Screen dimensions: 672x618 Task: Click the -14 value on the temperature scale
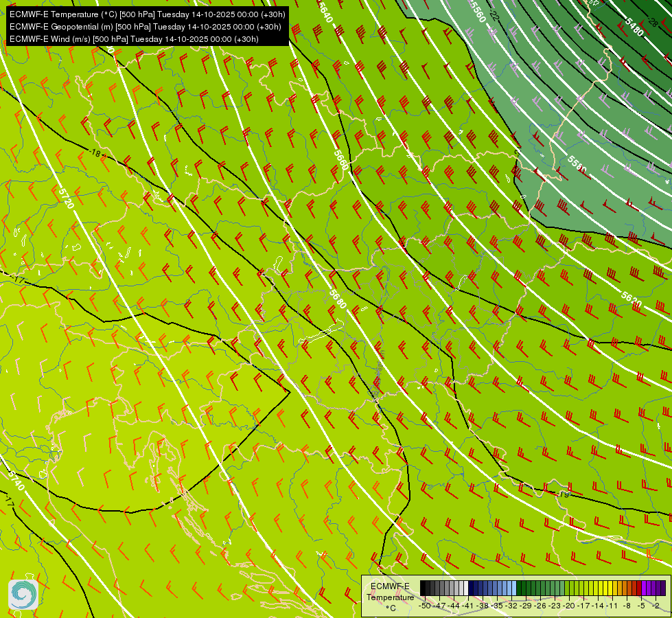(x=598, y=606)
